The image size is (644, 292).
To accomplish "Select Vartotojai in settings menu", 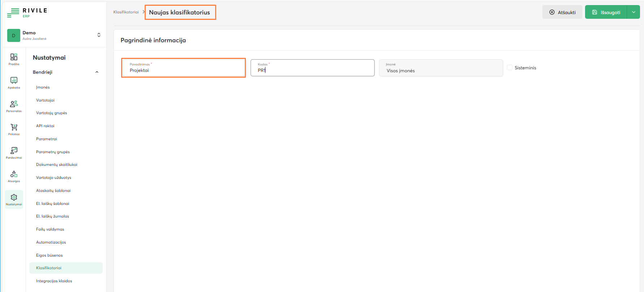I will [45, 100].
